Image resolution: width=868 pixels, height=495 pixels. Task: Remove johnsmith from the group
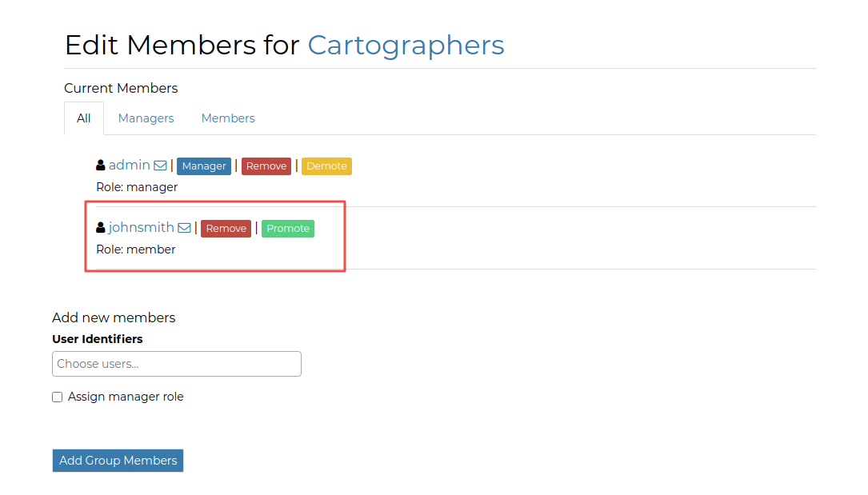coord(226,228)
